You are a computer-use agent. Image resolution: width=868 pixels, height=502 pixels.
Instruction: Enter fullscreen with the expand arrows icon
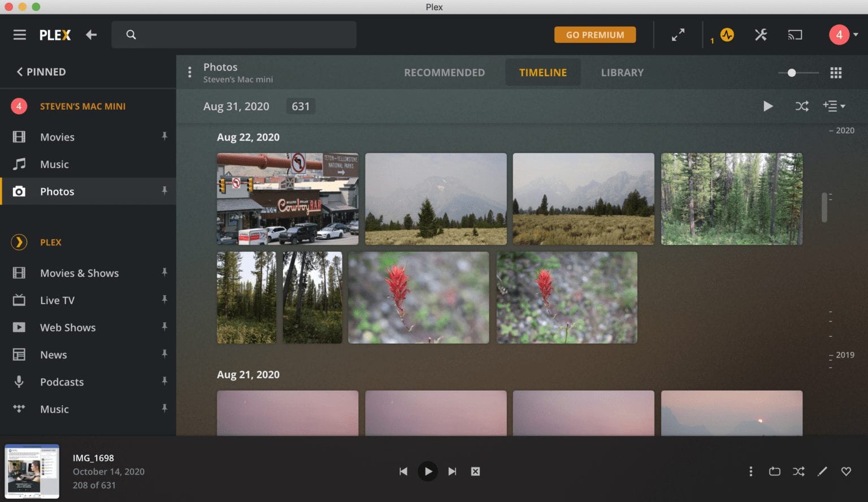tap(678, 34)
